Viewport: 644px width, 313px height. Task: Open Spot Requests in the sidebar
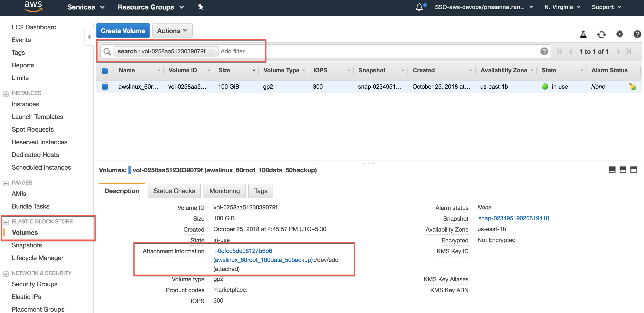click(x=33, y=130)
